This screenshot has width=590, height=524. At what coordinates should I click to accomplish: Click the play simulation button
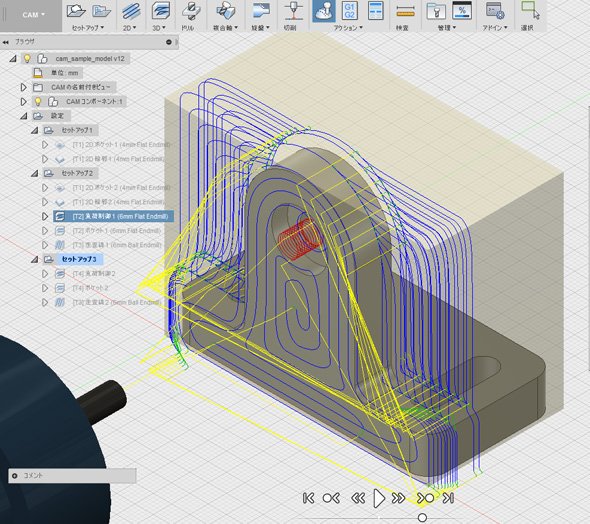tap(379, 498)
